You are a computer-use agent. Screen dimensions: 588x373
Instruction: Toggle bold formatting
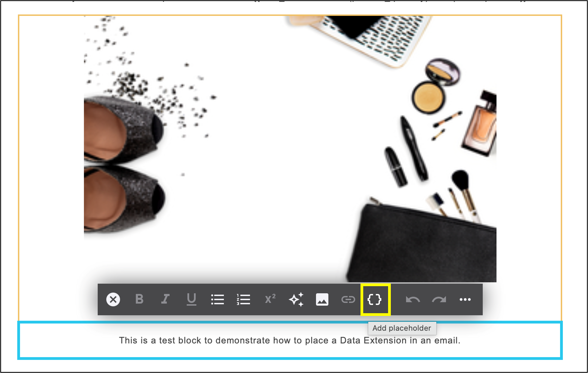click(x=139, y=299)
